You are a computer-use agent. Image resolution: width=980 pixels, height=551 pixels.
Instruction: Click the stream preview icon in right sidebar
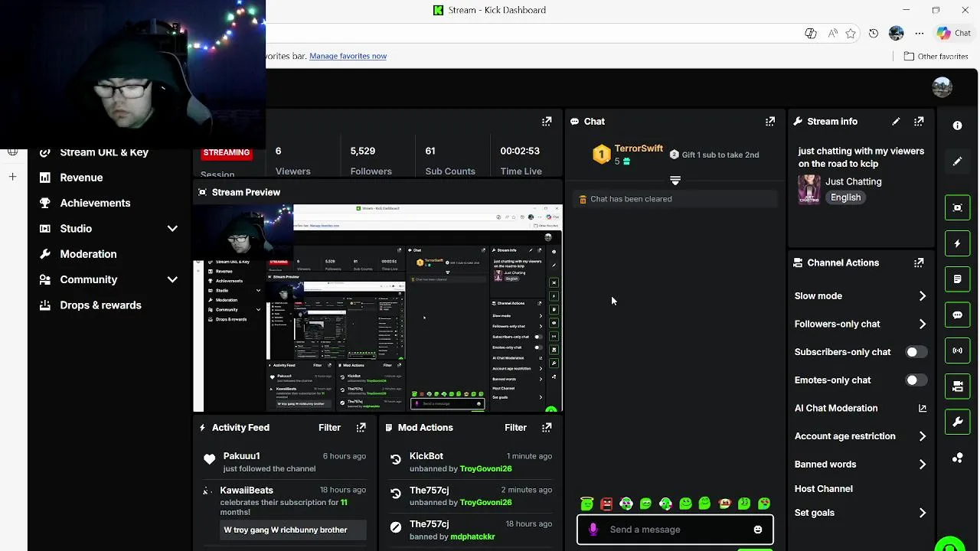tap(957, 208)
